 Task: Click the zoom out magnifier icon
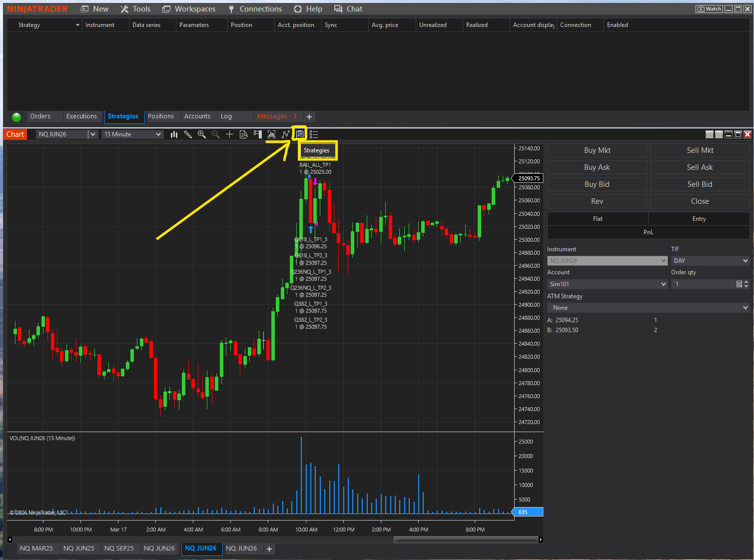(x=215, y=134)
